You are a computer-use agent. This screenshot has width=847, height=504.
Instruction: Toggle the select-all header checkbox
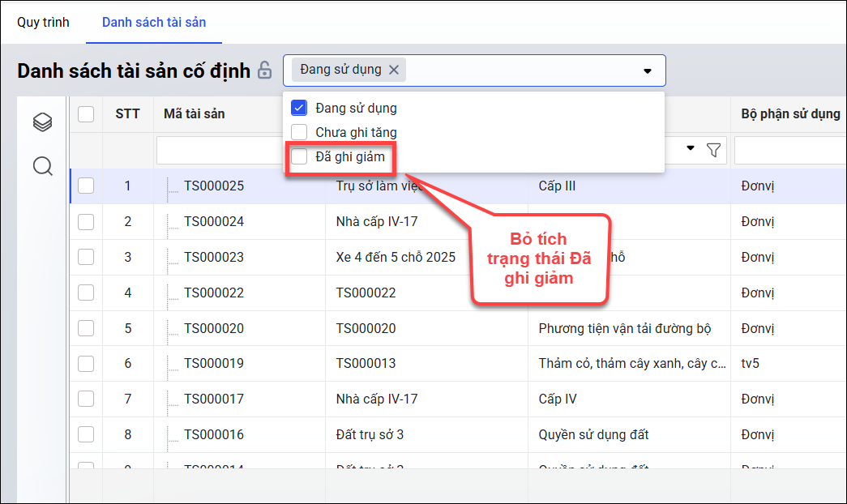point(86,114)
